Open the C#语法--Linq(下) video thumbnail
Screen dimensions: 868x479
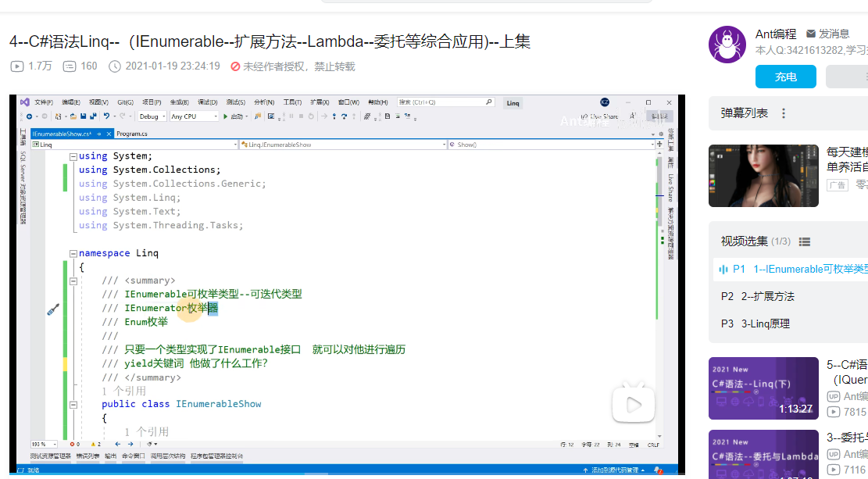pos(763,388)
